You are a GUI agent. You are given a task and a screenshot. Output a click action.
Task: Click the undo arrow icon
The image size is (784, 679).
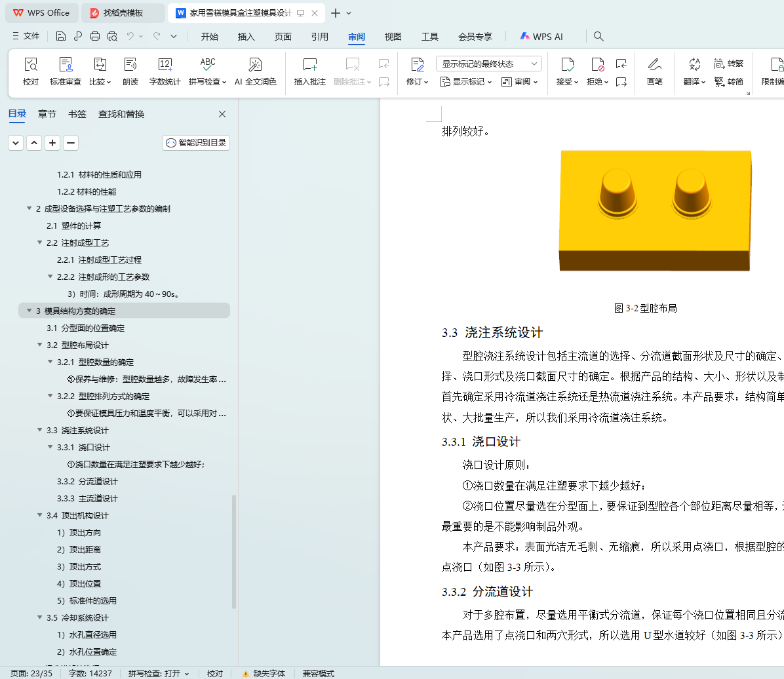pyautogui.click(x=130, y=36)
